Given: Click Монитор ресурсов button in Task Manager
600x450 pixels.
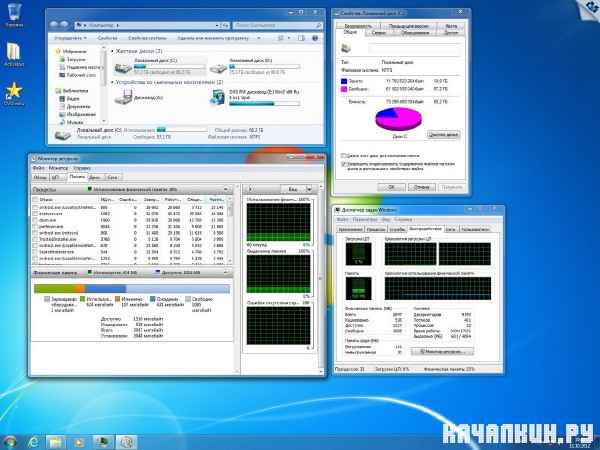Looking at the screenshot, I should click(442, 351).
